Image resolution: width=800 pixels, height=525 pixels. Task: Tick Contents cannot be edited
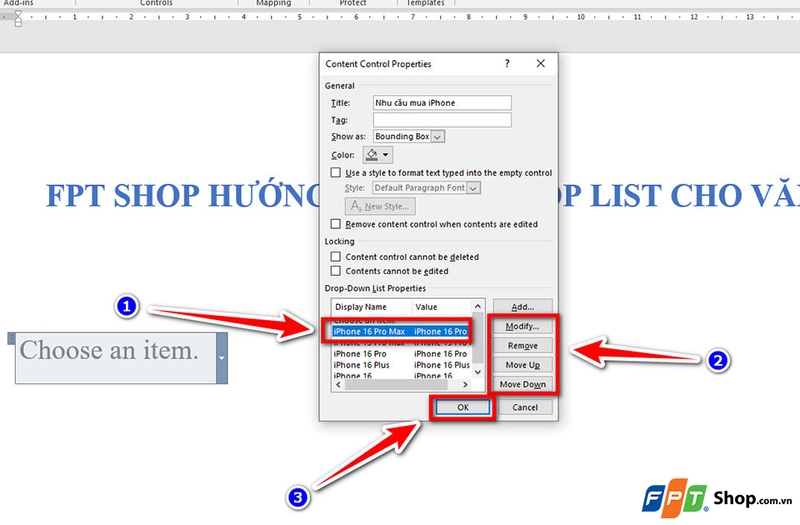point(336,271)
